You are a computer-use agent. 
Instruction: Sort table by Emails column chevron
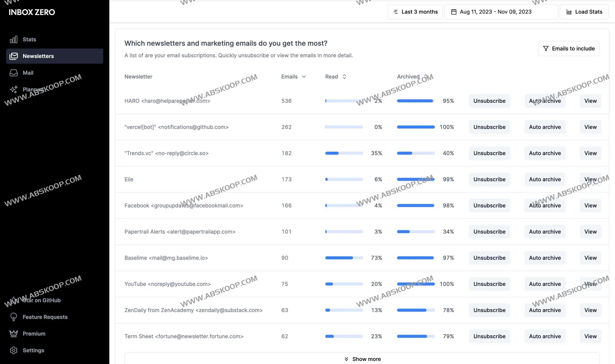coord(304,77)
